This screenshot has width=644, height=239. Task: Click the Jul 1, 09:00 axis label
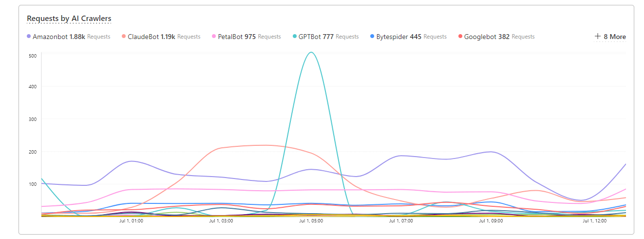pos(491,221)
